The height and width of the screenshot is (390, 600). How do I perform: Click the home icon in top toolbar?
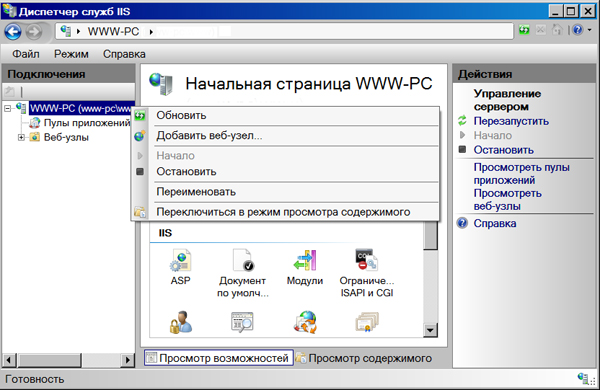pos(557,30)
